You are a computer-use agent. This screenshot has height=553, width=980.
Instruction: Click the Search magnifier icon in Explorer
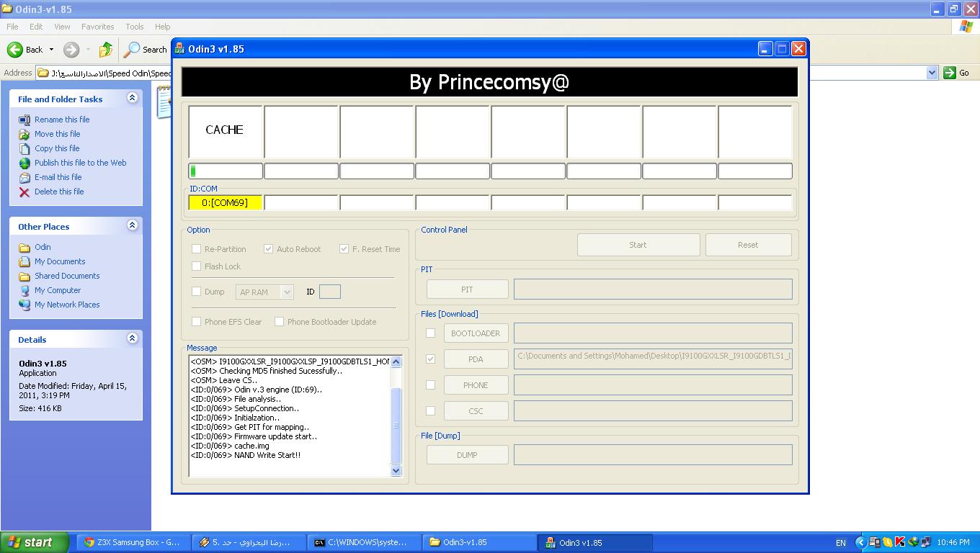pyautogui.click(x=132, y=50)
